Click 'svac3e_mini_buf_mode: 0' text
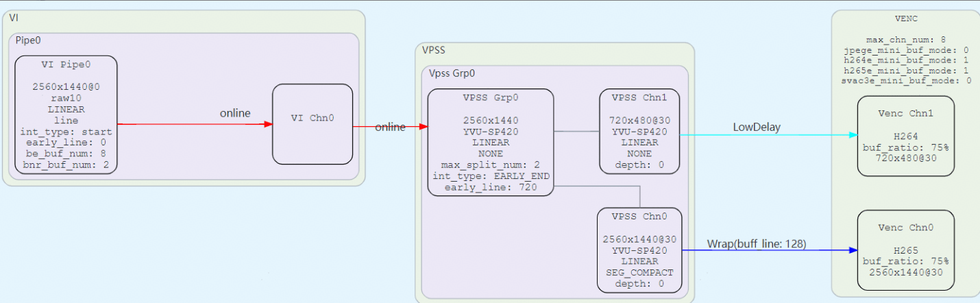Viewport: 980px width, 303px height. pos(906,80)
